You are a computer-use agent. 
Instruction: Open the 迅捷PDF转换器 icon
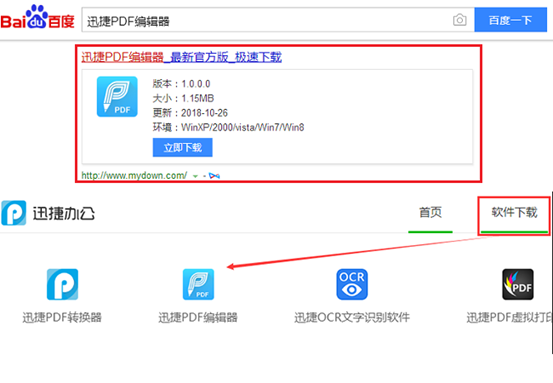[62, 284]
